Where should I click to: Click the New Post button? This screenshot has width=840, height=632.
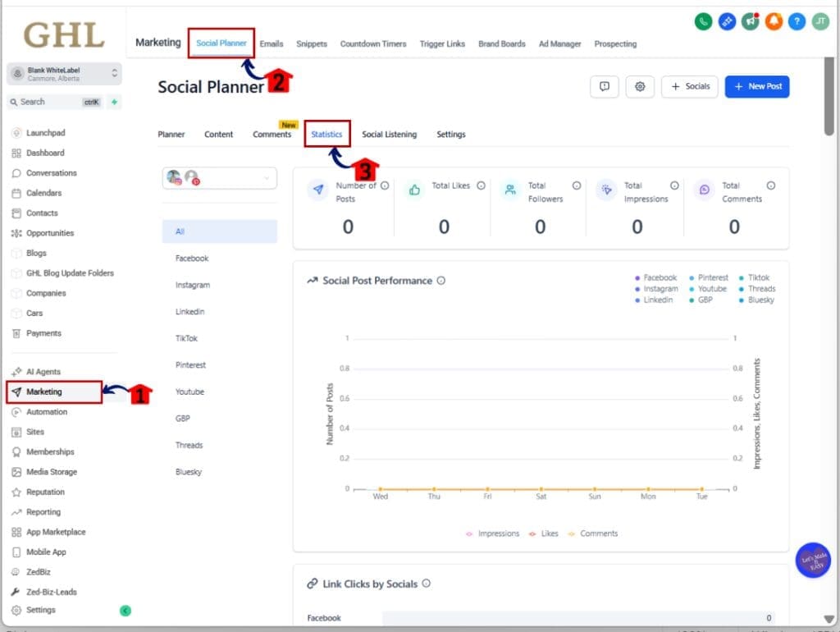coord(756,86)
